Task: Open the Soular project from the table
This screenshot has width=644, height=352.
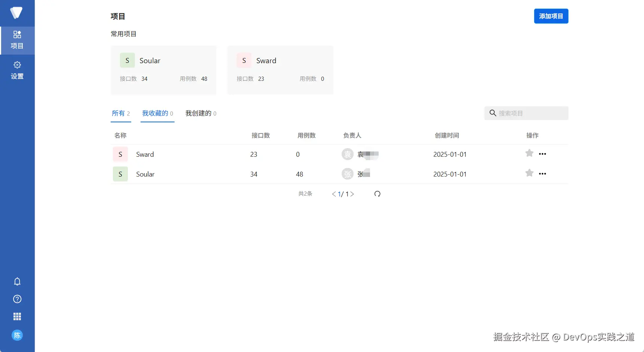Action: click(145, 174)
